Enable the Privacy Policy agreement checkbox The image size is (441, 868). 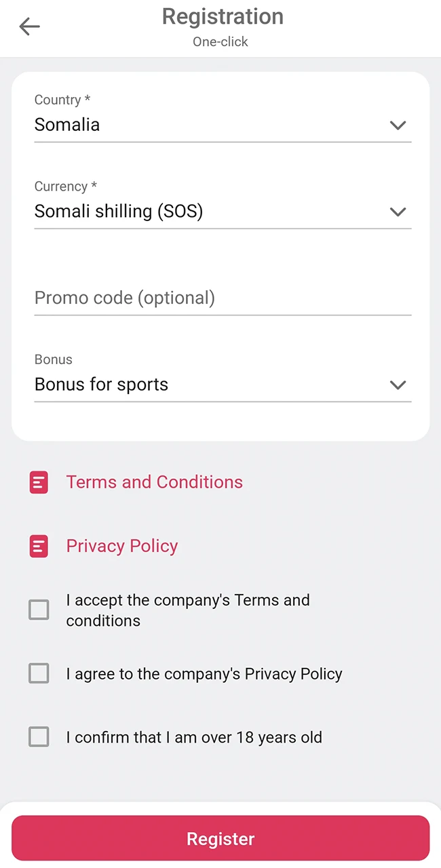click(39, 673)
